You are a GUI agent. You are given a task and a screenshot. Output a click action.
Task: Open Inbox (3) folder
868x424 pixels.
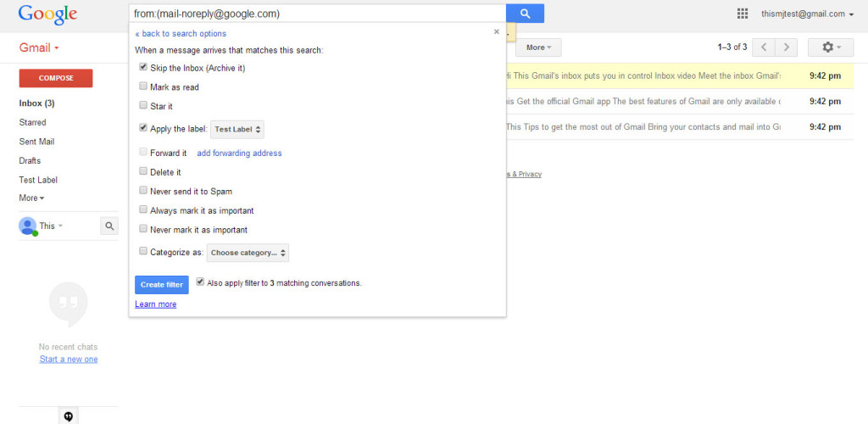[36, 103]
